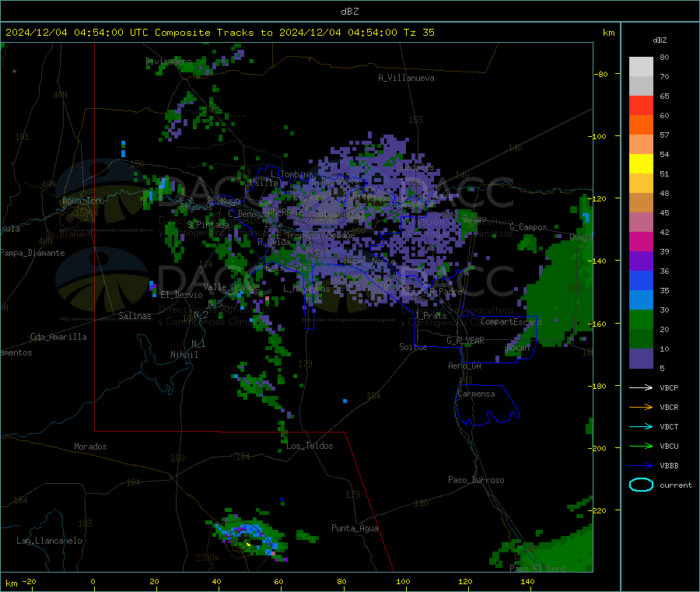This screenshot has width=700, height=592.
Task: Click the 140 tick on the bottom km axis
Action: tap(527, 581)
